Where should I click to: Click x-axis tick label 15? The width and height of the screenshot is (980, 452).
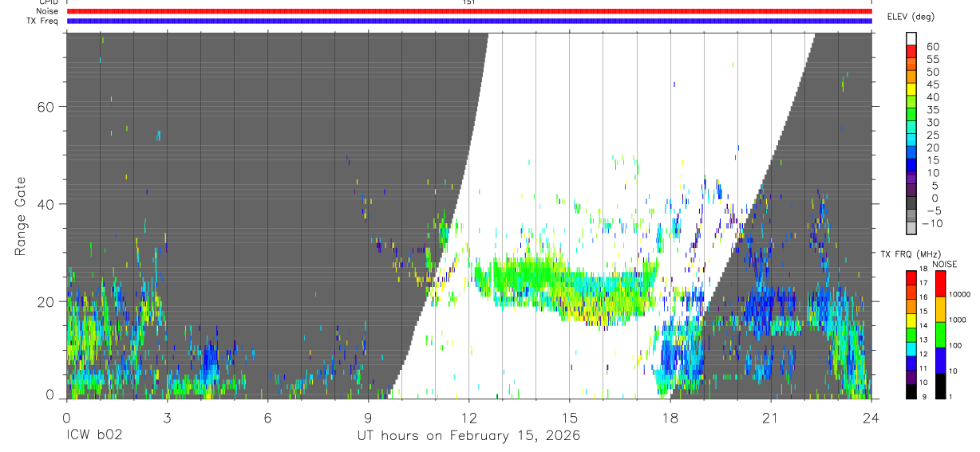tap(569, 418)
